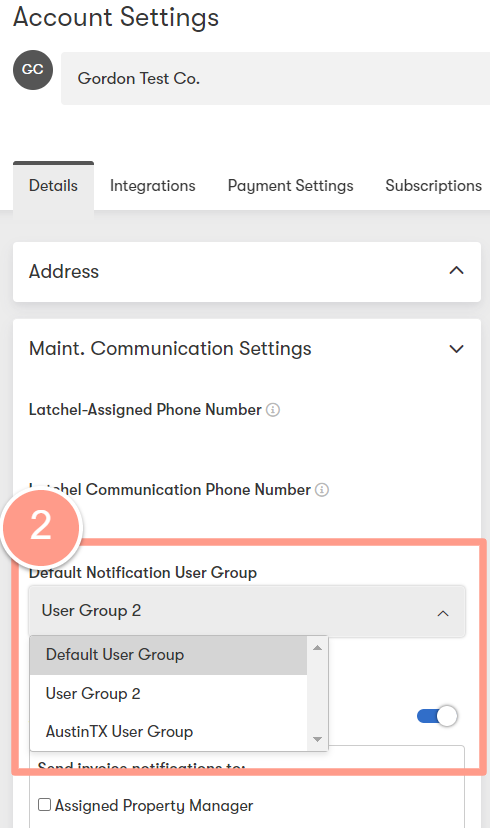Viewport: 490px width, 828px height.
Task: Click dropdown list scroll down arrow
Action: tap(317, 739)
